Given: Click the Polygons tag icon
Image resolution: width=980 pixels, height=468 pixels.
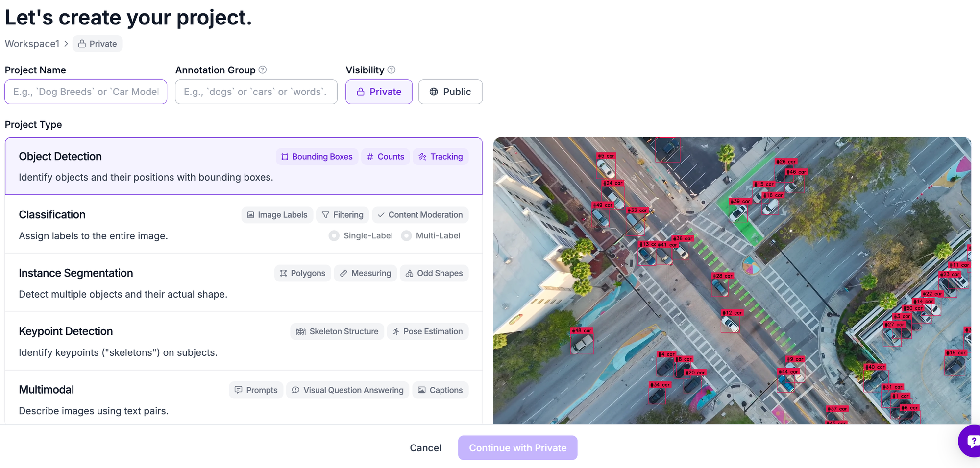Looking at the screenshot, I should click(283, 273).
